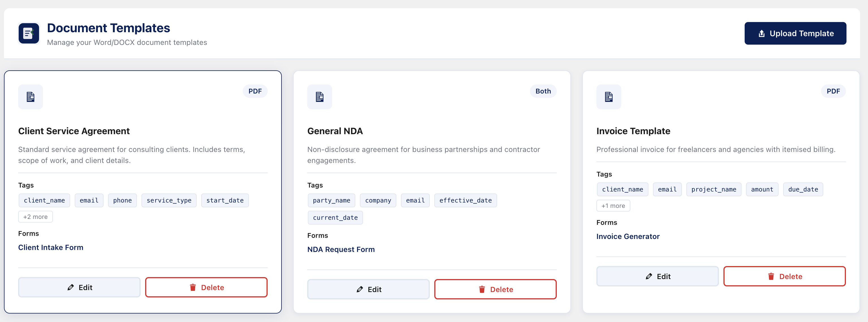Click the General NDA document icon

coord(319,97)
